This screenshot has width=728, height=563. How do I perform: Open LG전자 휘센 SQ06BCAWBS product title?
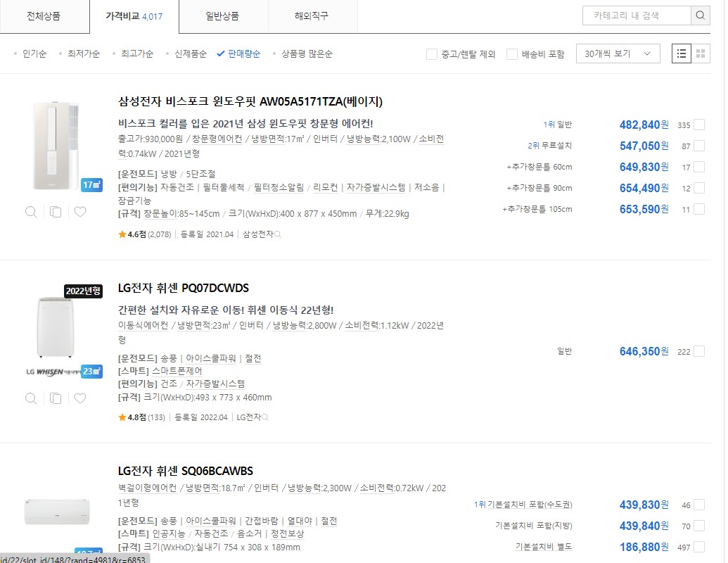185,471
